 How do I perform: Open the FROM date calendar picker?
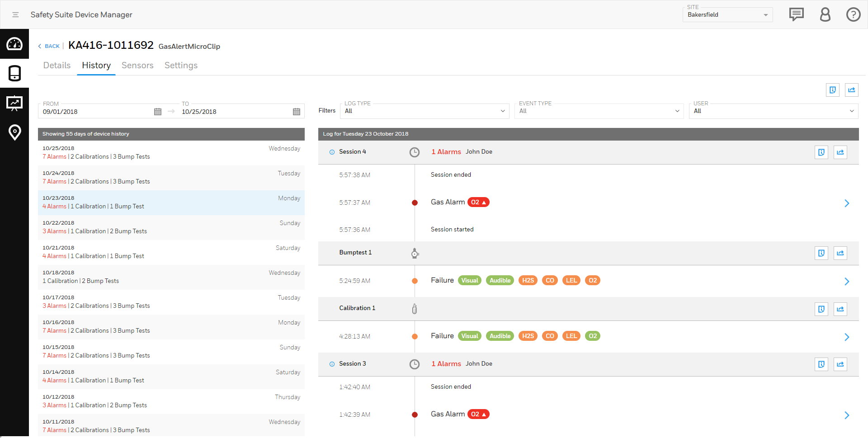(x=158, y=112)
